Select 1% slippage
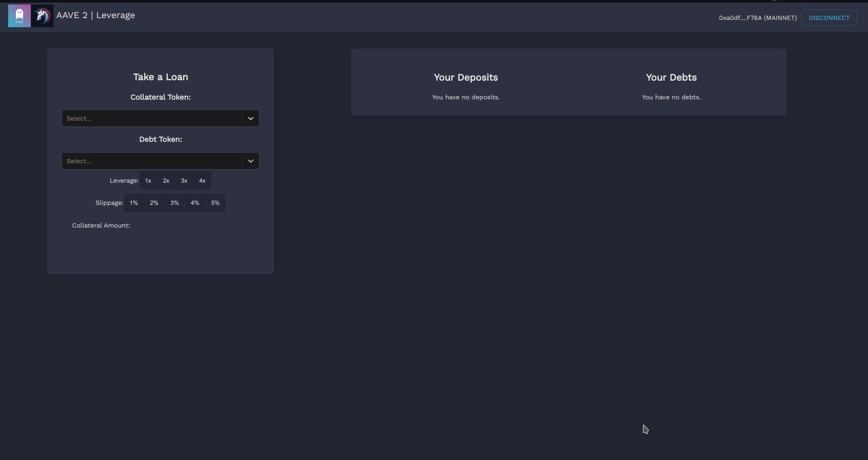Viewport: 868px width, 460px height. [x=134, y=203]
